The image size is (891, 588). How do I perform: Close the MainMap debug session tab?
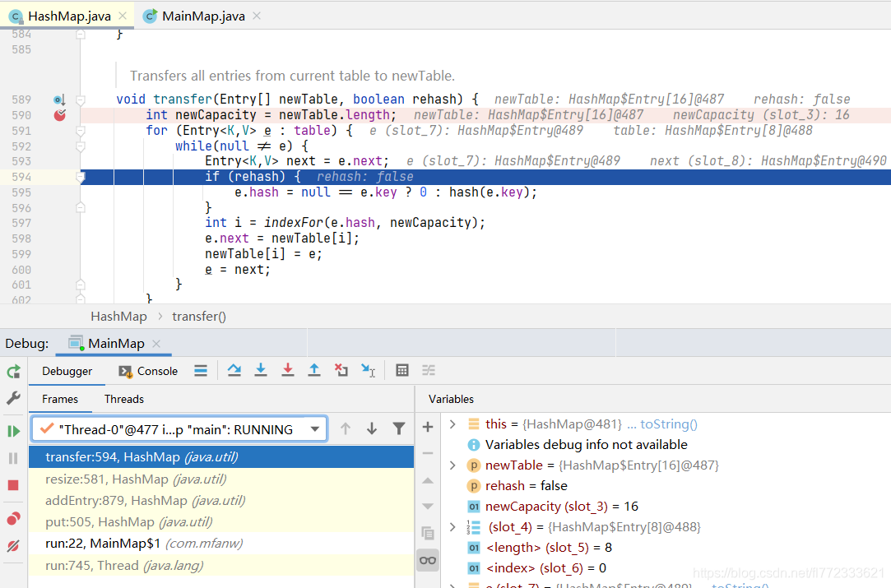156,344
